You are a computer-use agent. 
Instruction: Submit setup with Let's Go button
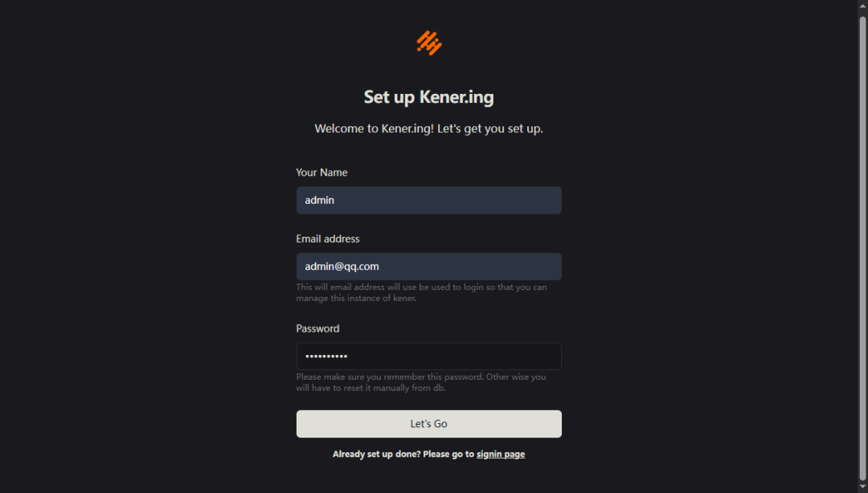click(x=428, y=424)
